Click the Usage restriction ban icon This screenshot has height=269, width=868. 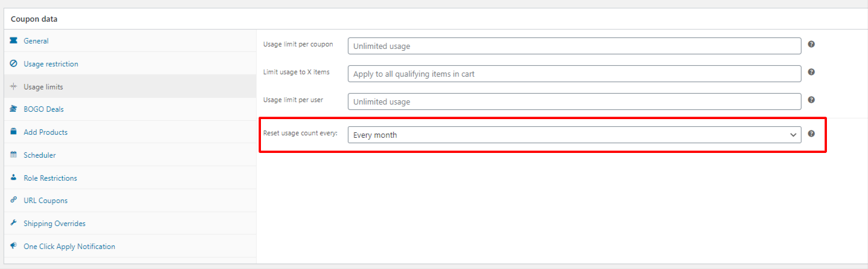point(13,63)
